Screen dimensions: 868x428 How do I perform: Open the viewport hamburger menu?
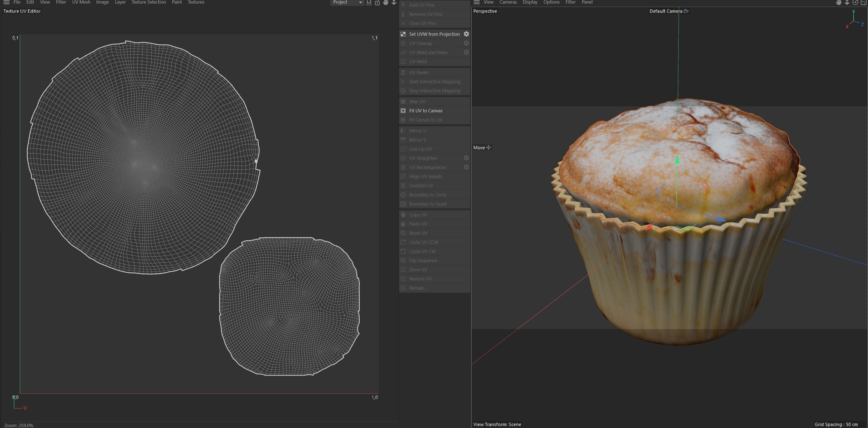click(x=476, y=2)
